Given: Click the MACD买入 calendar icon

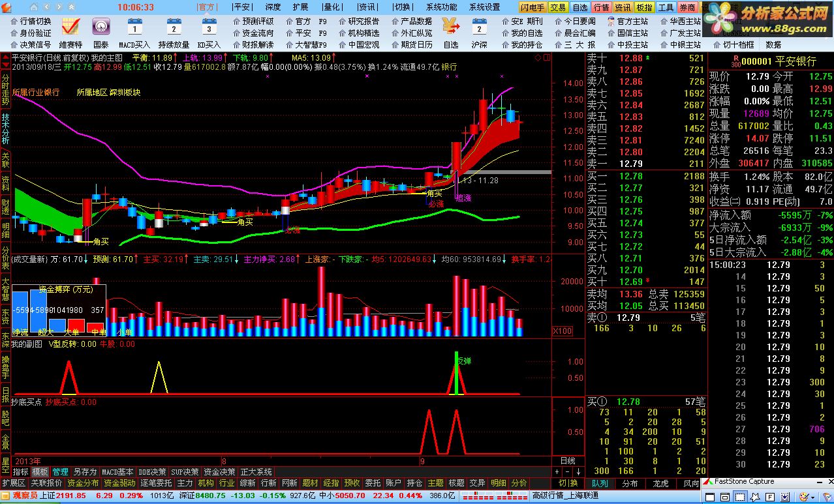Looking at the screenshot, I should 135,27.
